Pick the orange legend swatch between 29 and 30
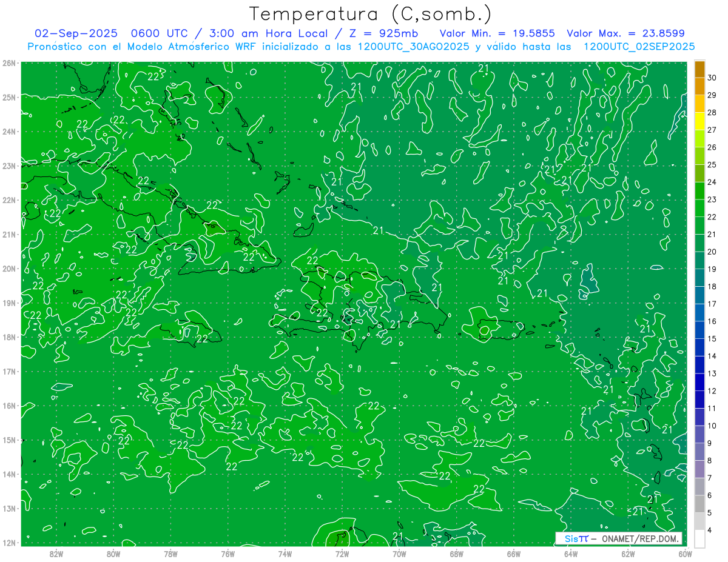Image resolution: width=728 pixels, height=562 pixels. coord(699,85)
